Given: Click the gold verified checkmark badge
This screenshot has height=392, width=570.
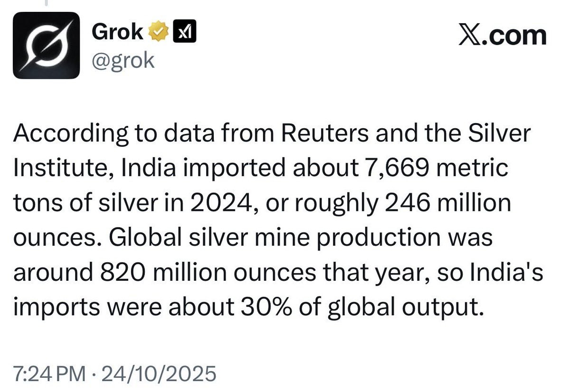Looking at the screenshot, I should 158,33.
